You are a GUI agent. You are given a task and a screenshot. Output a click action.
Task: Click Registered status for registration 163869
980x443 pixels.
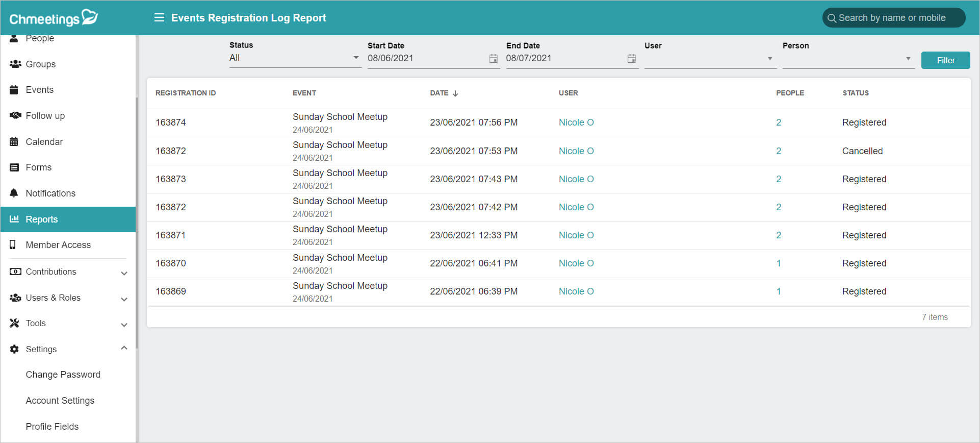point(864,291)
